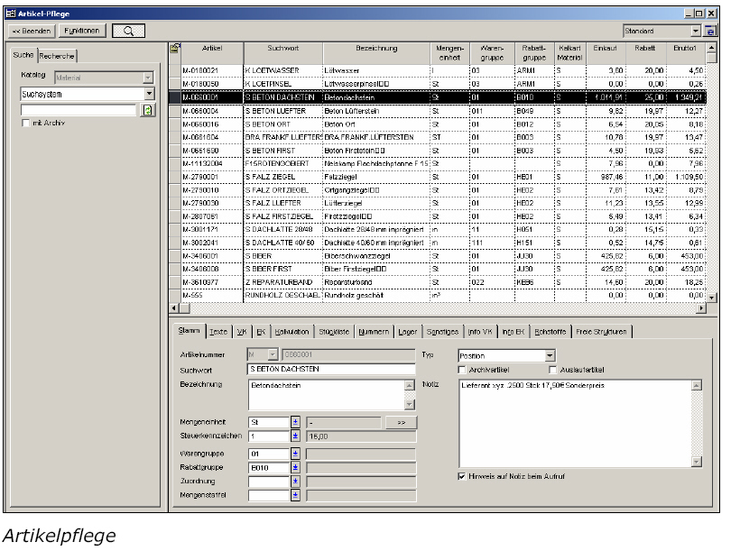Open Steuerkennzeichen lookup arrow button

tap(295, 436)
